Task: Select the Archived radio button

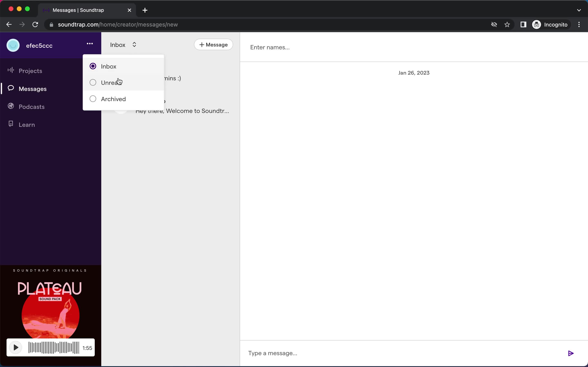Action: [93, 99]
